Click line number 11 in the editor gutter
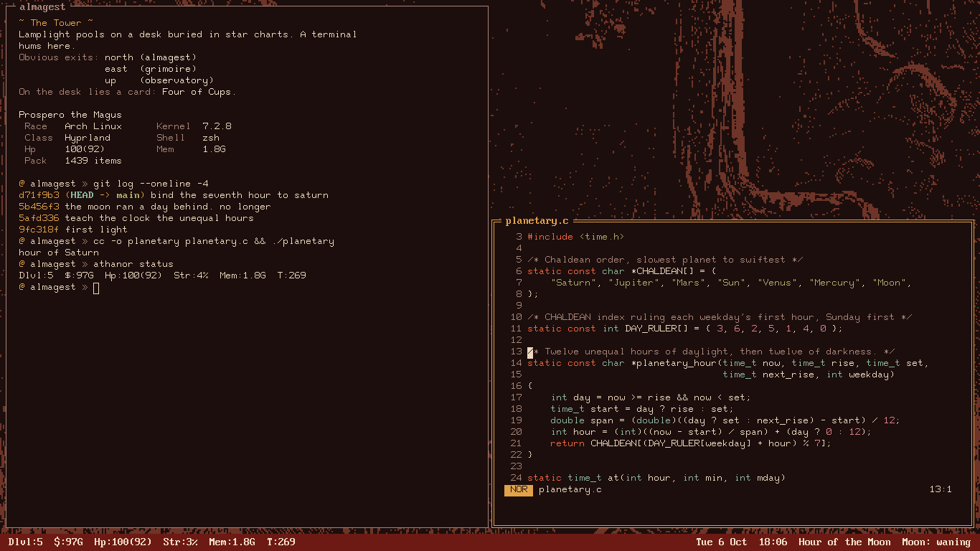This screenshot has height=551, width=980. pos(517,329)
